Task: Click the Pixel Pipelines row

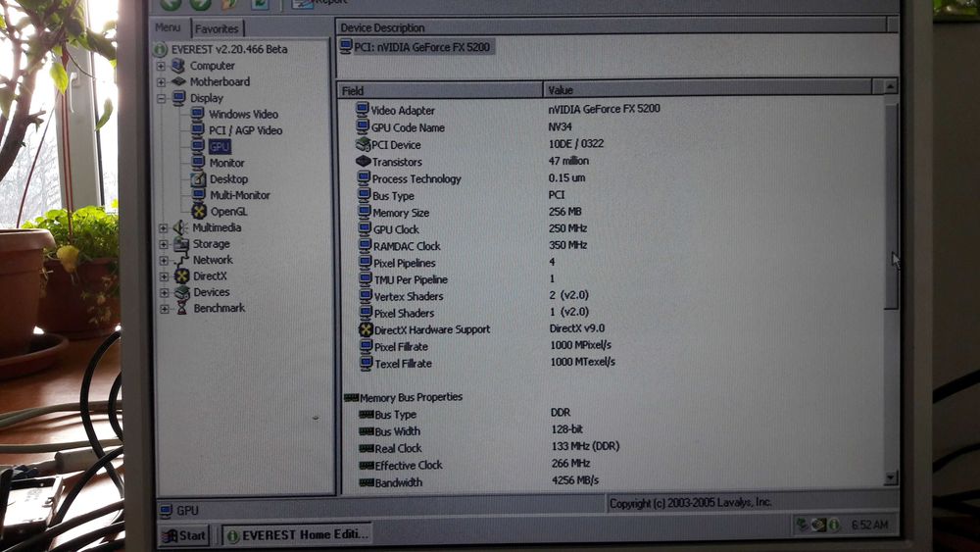Action: click(405, 263)
